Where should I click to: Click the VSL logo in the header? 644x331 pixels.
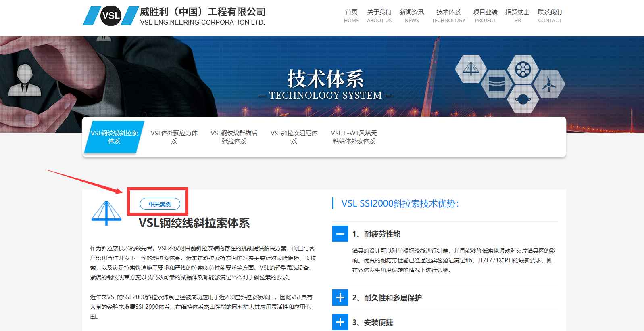(x=110, y=16)
